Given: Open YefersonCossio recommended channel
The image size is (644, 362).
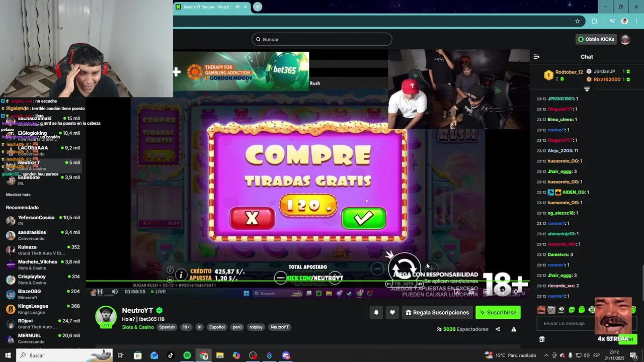Looking at the screenshot, I should [x=43, y=220].
